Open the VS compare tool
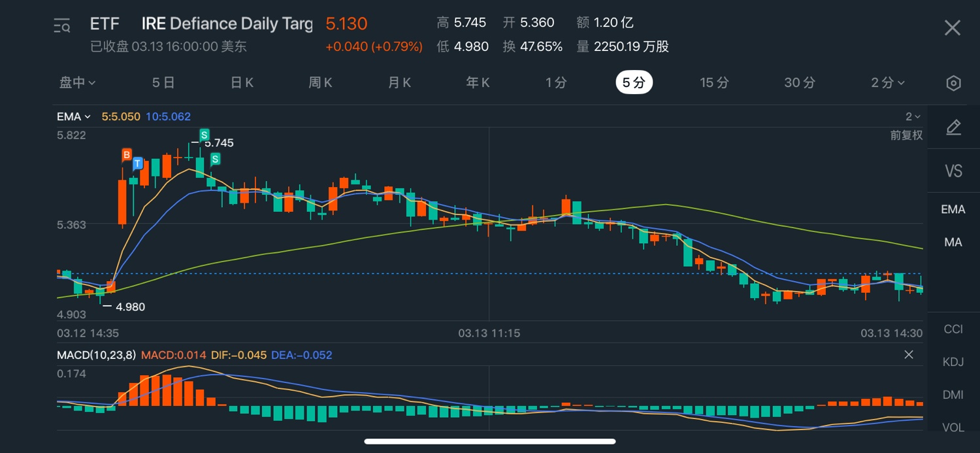980x453 pixels. (x=953, y=171)
